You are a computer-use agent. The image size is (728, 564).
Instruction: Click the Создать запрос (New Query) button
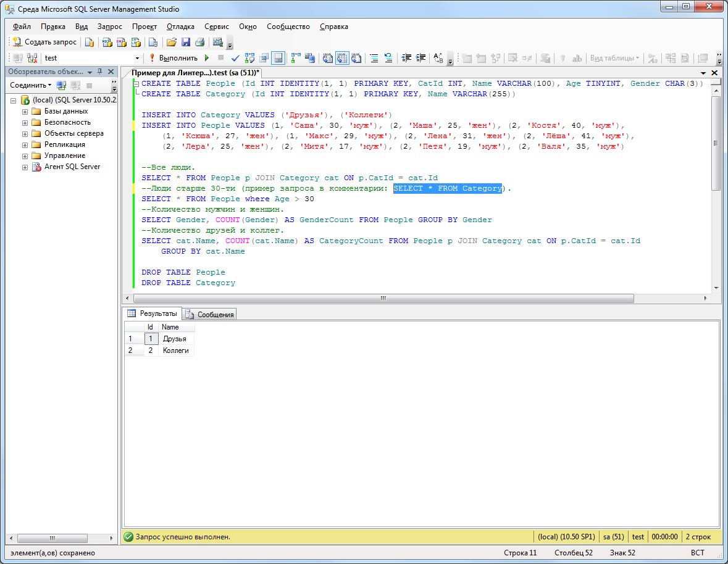pos(44,42)
